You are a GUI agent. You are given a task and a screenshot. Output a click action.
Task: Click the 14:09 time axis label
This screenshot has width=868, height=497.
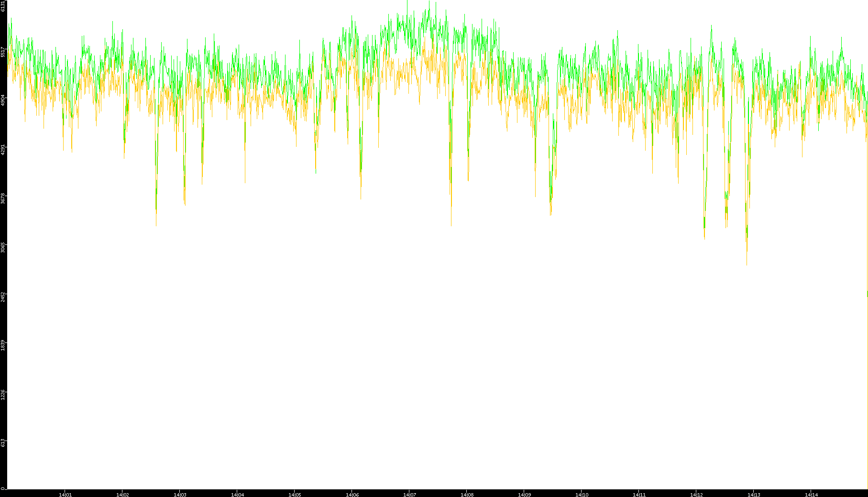525,495
